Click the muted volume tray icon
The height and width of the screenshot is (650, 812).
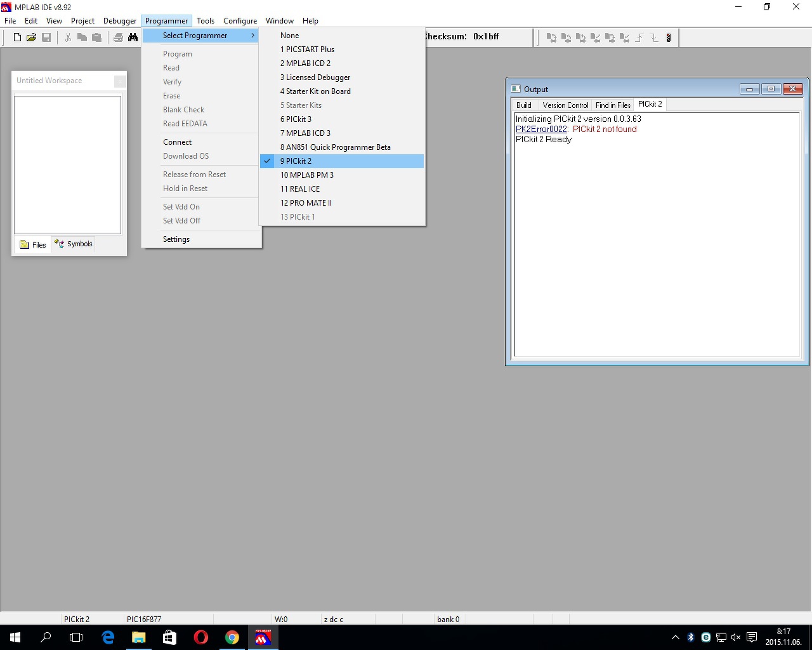point(736,637)
